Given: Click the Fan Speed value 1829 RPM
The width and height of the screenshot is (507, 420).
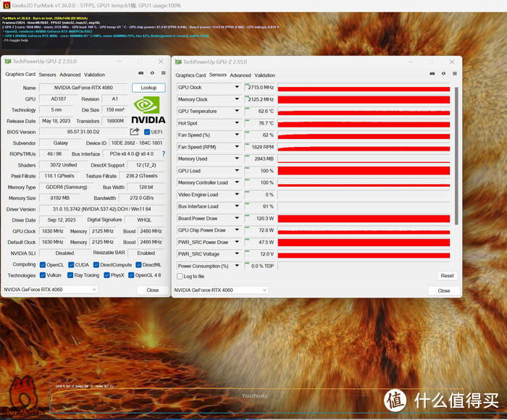Looking at the screenshot, I should [x=260, y=147].
